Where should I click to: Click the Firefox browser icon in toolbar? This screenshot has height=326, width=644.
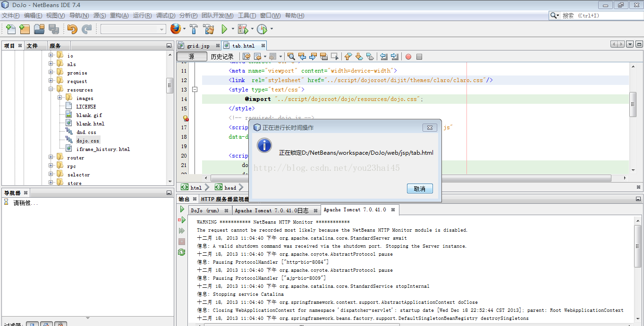[x=176, y=29]
